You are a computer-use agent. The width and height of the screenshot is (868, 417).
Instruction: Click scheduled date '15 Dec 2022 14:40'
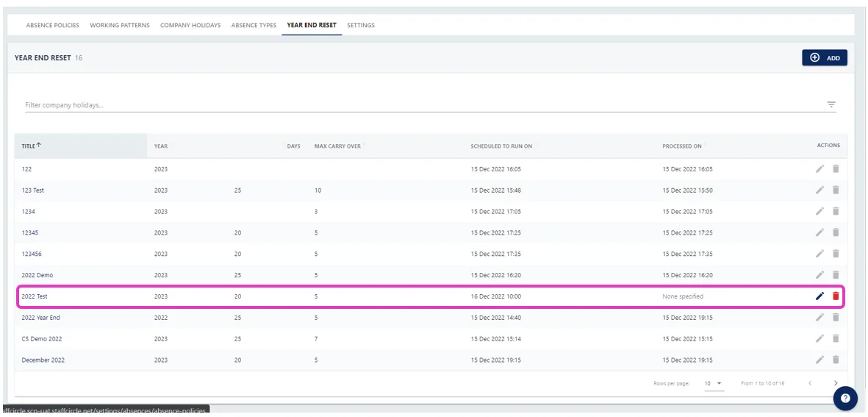coord(495,318)
